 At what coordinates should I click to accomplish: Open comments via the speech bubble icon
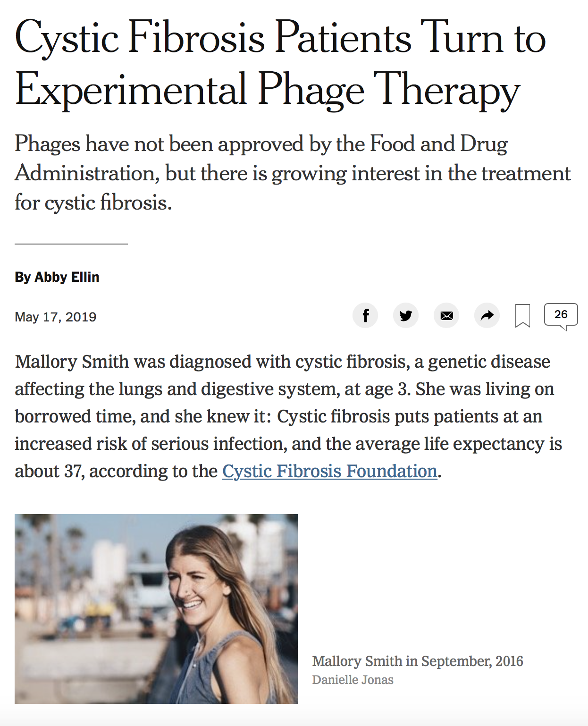click(x=561, y=314)
